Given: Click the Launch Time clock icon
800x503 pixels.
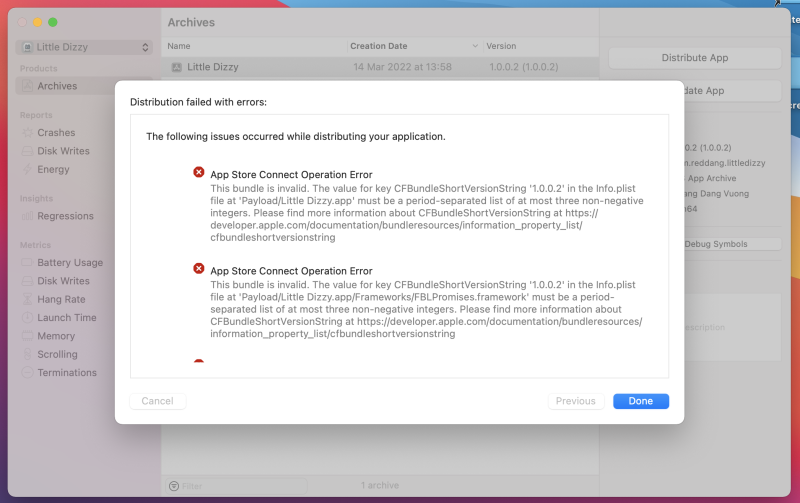Looking at the screenshot, I should pyautogui.click(x=28, y=318).
